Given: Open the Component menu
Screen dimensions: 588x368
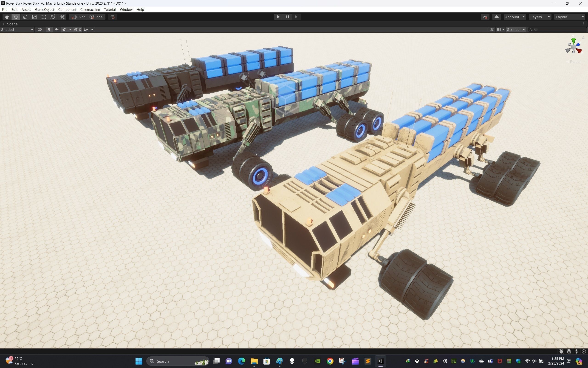Looking at the screenshot, I should (x=67, y=9).
